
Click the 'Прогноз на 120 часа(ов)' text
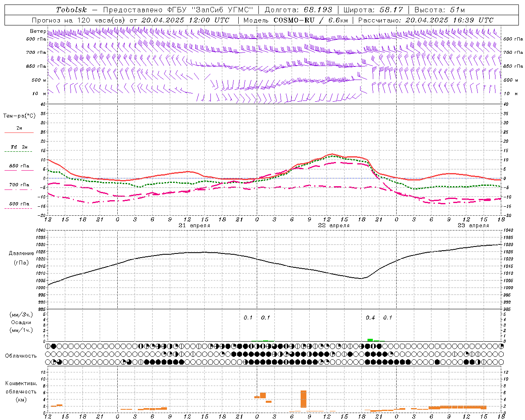tap(79, 20)
